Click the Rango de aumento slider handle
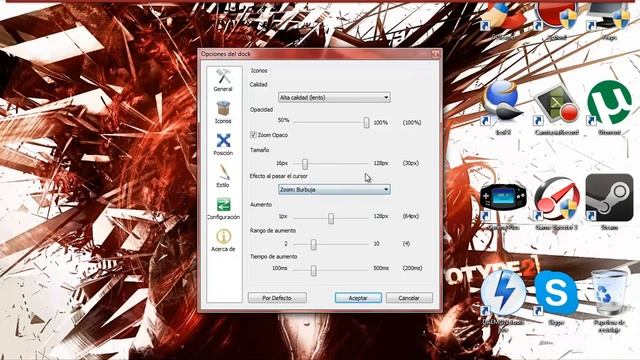The image size is (640, 360). (313, 244)
